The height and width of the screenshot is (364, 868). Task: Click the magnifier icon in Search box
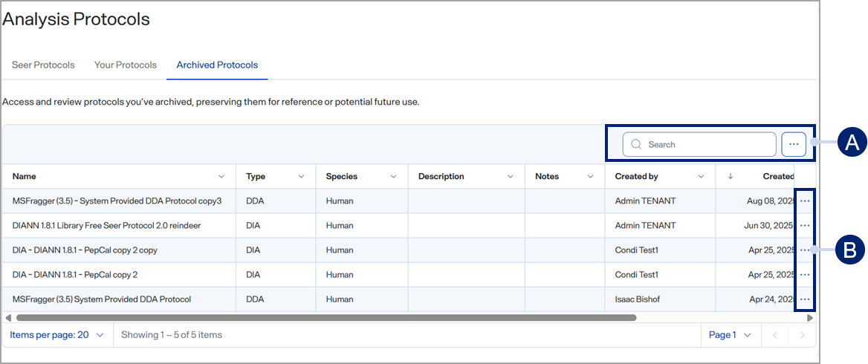tap(635, 145)
